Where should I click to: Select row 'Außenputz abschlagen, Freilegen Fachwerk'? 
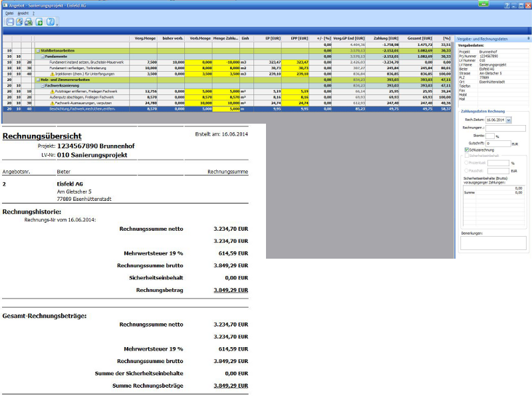tap(227, 97)
